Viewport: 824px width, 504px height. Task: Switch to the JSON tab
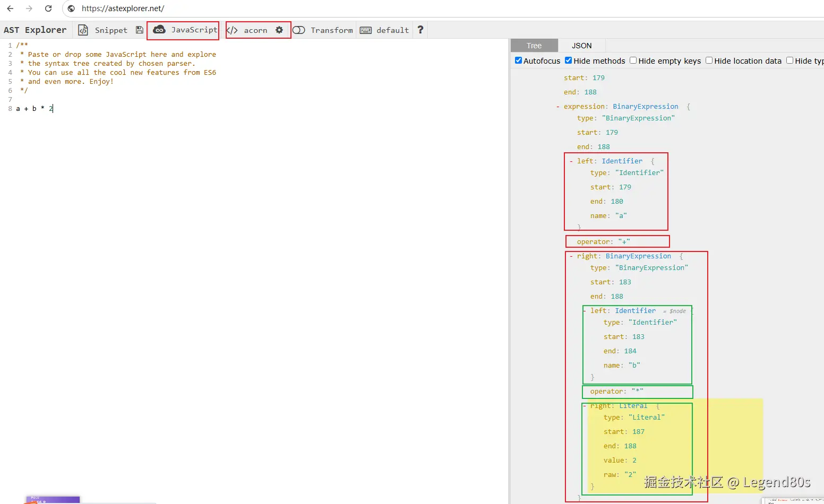coord(581,46)
